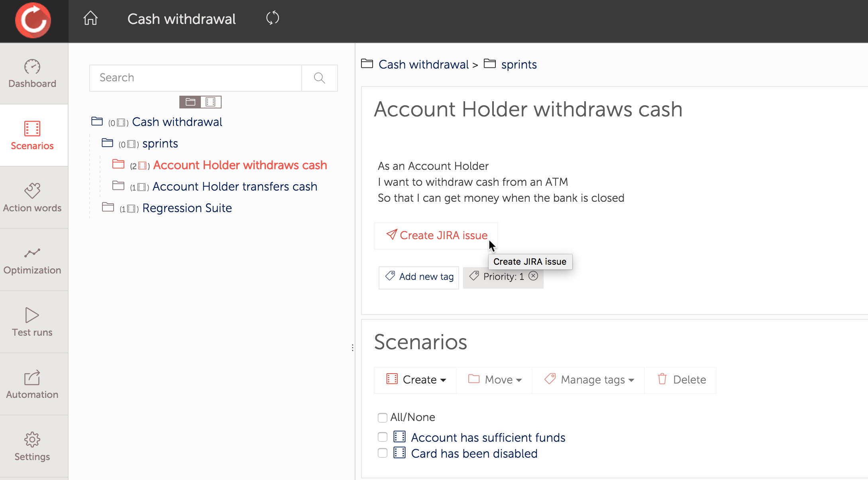The image size is (868, 480).
Task: Open Action words in sidebar
Action: point(32,198)
